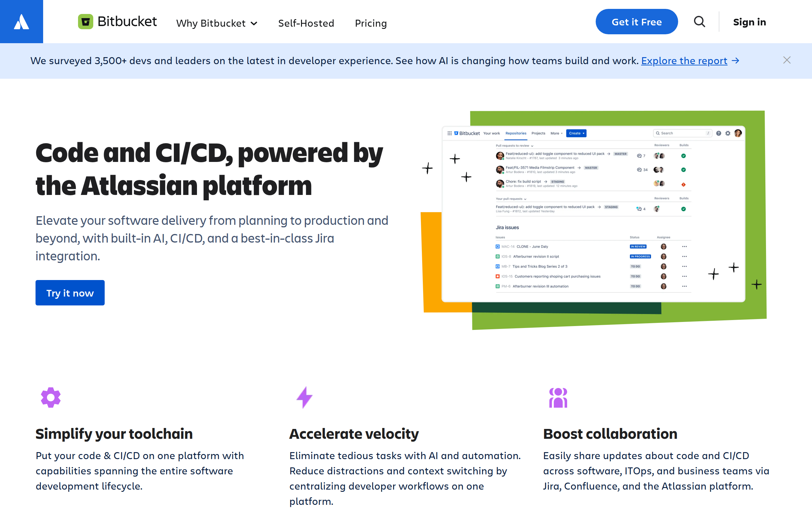Click the Eliminate tedious tasks paragraph
The width and height of the screenshot is (812, 508).
[x=405, y=478]
